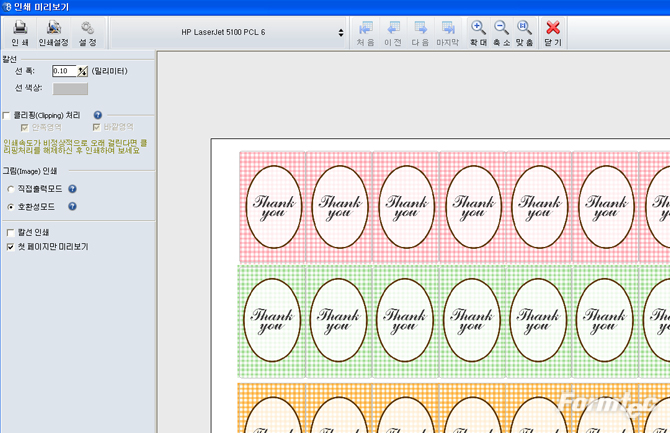670x433 pixels.
Task: Go to next page with 다음
Action: coord(420,33)
